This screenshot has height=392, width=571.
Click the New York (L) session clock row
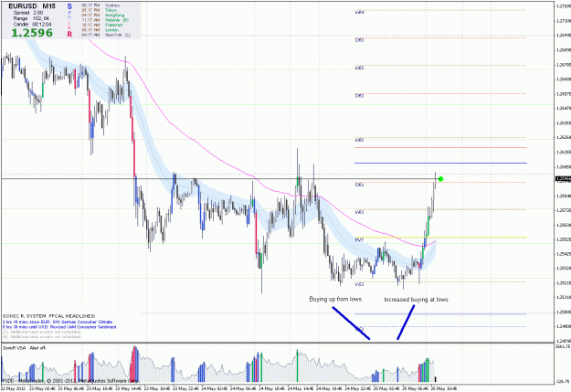point(106,35)
